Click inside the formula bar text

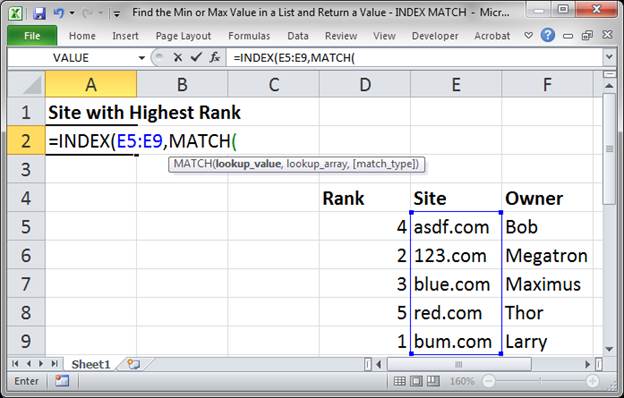[414, 58]
